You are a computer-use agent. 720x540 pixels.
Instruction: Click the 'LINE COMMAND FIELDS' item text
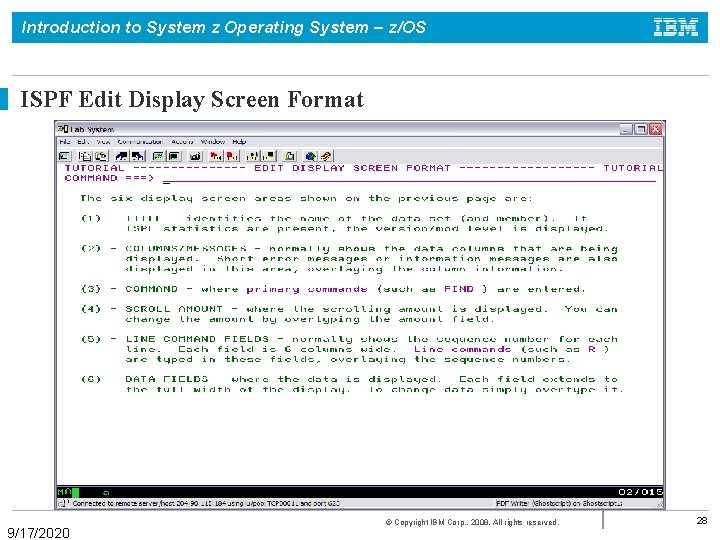tap(197, 339)
